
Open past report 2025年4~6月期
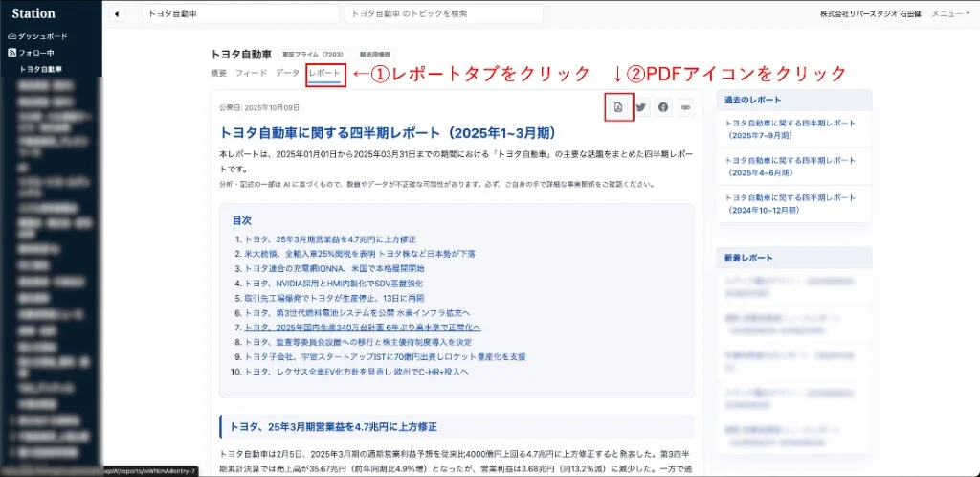pos(790,167)
